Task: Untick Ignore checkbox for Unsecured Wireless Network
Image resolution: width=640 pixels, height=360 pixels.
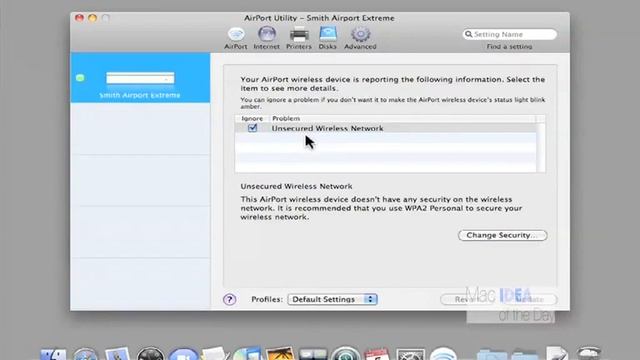Action: point(252,128)
